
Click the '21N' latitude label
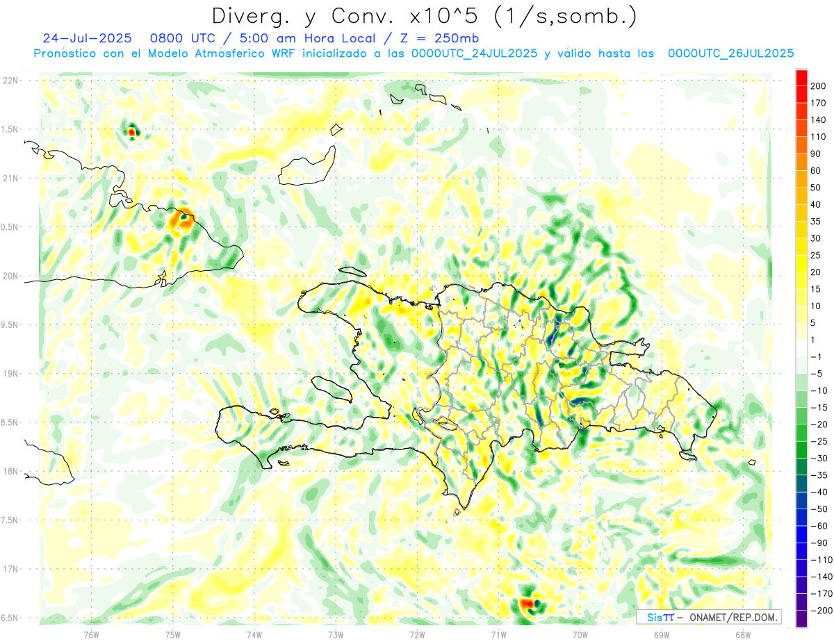(x=10, y=178)
